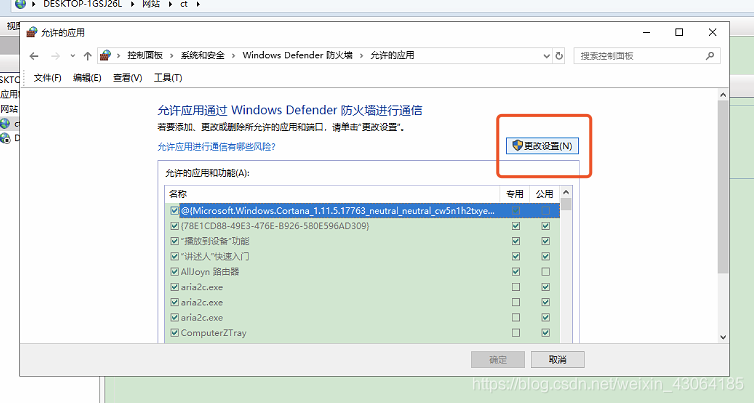Expand chevron after 控制面板 breadcrumb

pyautogui.click(x=172, y=56)
